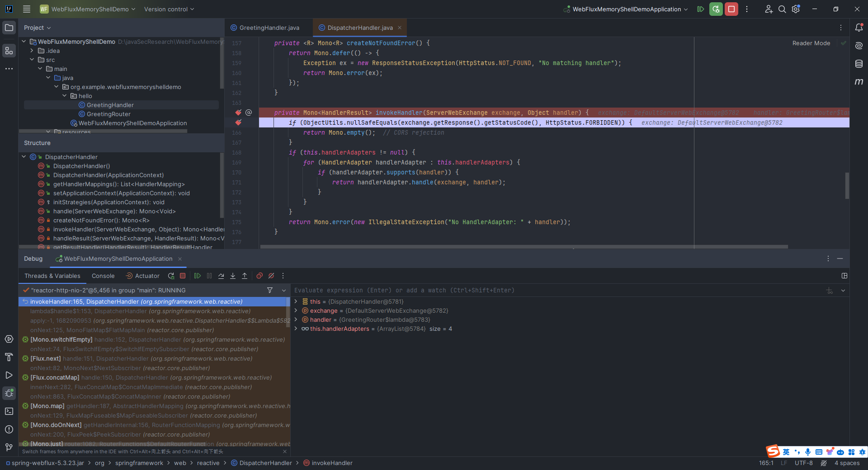Click Step Out in debug toolbar
Viewport: 868px width, 470px height.
pos(245,276)
